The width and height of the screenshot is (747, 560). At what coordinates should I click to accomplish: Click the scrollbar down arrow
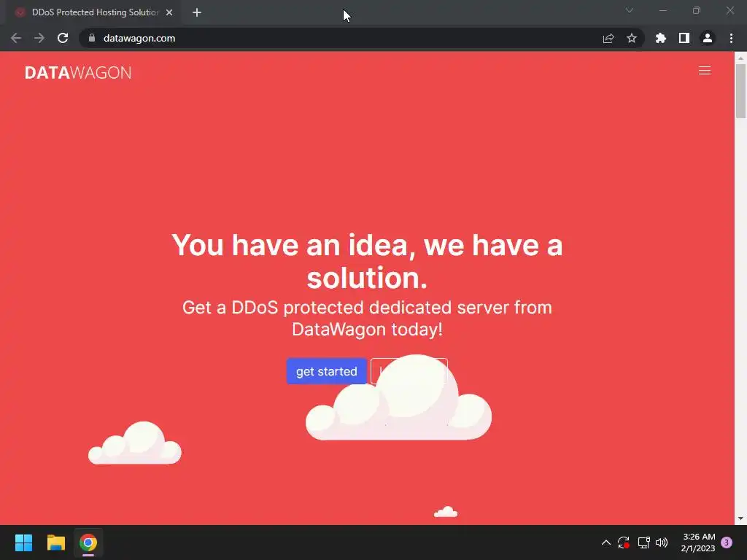click(740, 518)
